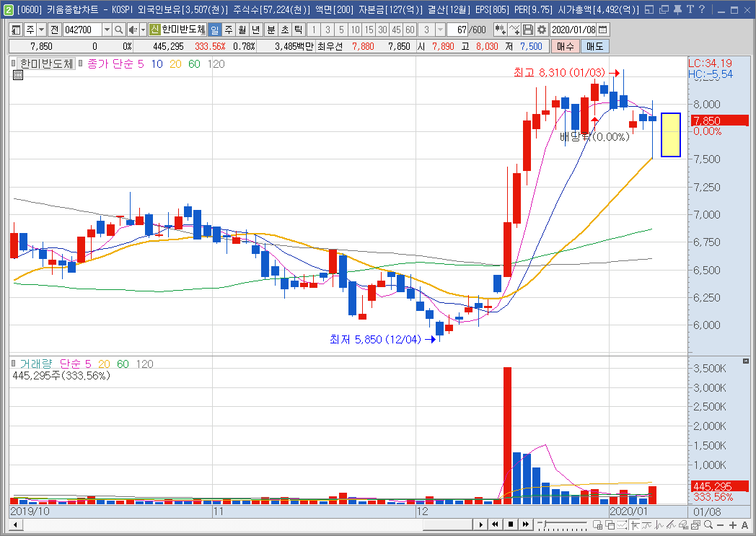Open the data grid icon under chart legend
Image resolution: width=756 pixels, height=536 pixels.
(x=18, y=75)
